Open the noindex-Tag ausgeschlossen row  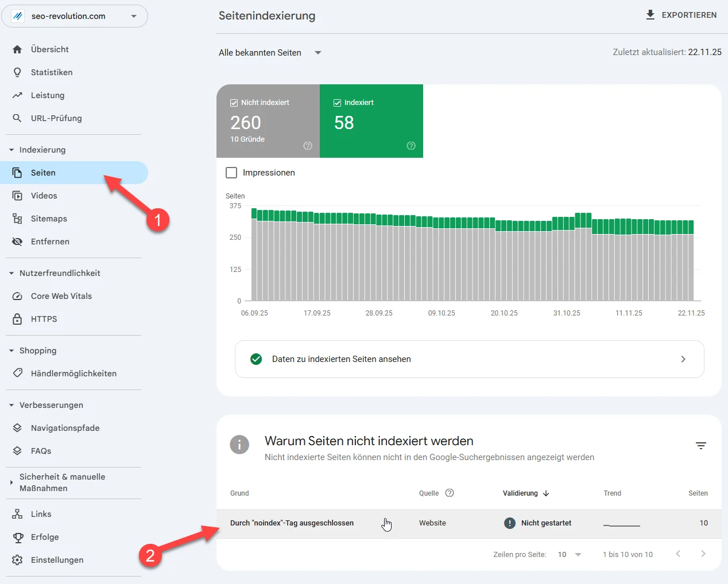469,523
